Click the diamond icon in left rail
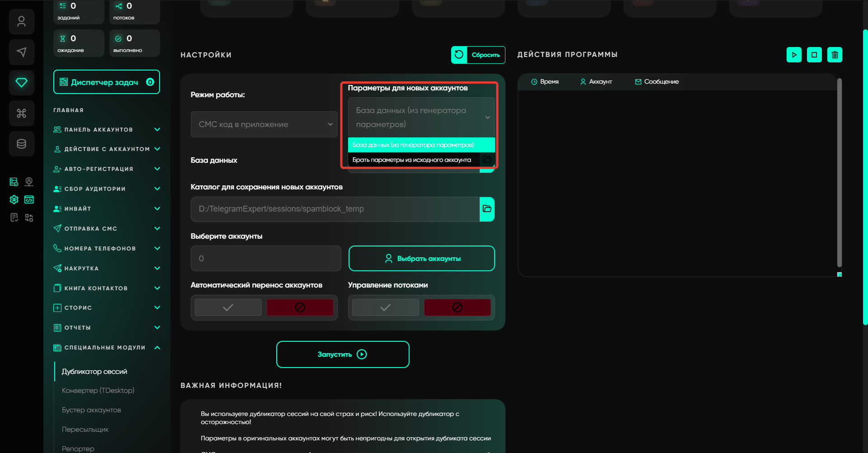 [21, 82]
